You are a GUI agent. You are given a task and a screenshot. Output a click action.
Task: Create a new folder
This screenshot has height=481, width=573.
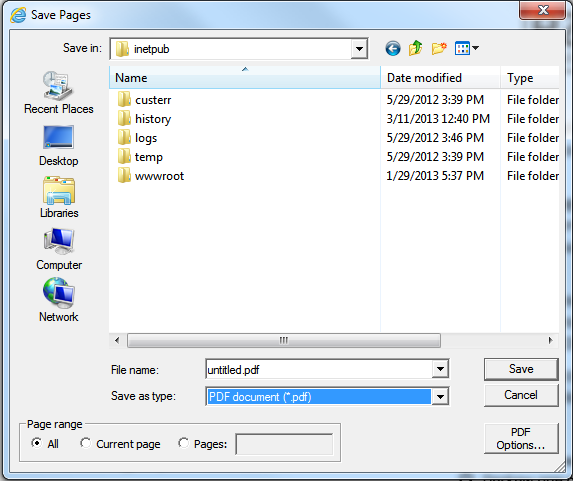[439, 48]
